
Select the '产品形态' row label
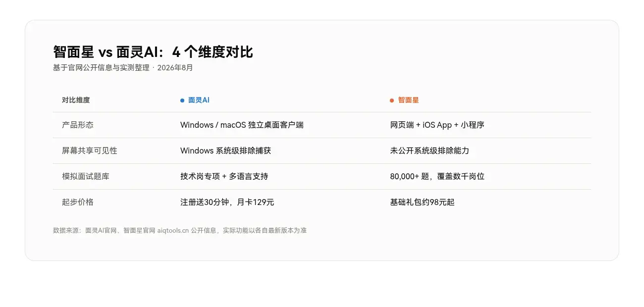(78, 125)
